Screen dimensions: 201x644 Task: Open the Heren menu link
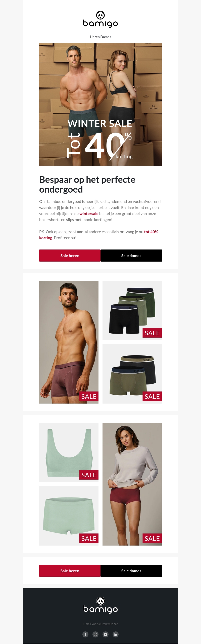click(94, 37)
